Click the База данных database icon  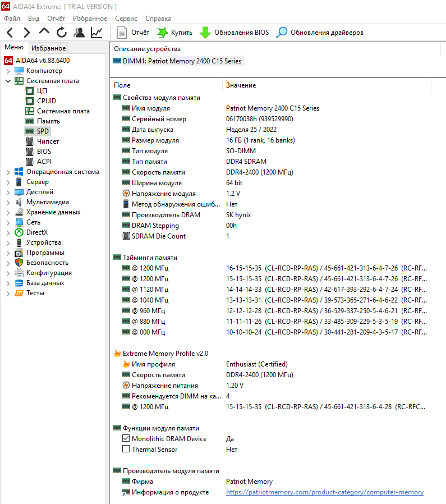(x=19, y=283)
